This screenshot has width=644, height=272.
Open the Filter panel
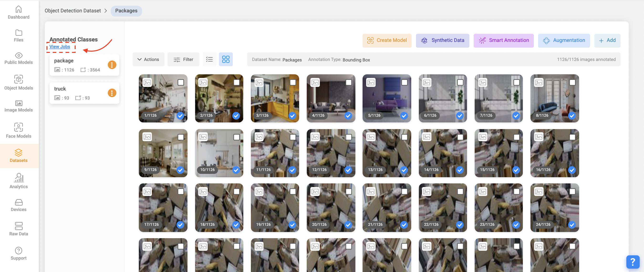click(183, 59)
